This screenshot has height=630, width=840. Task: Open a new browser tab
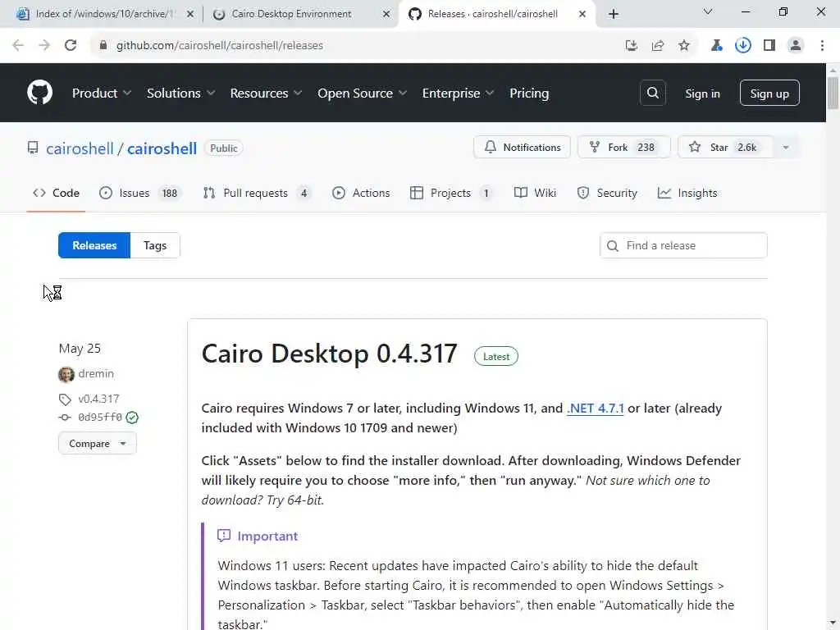tap(614, 14)
